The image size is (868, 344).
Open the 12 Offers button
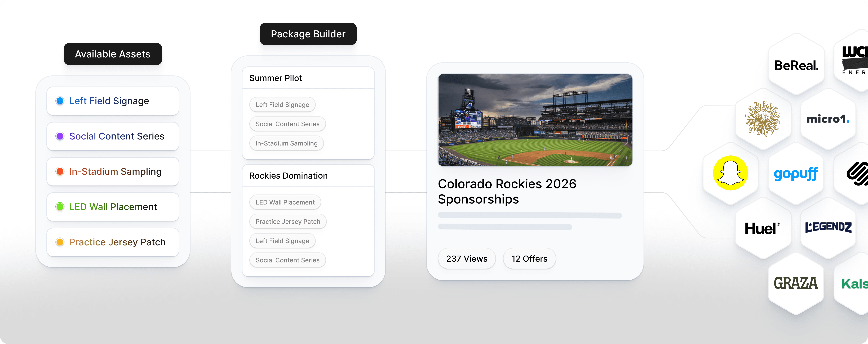tap(529, 259)
